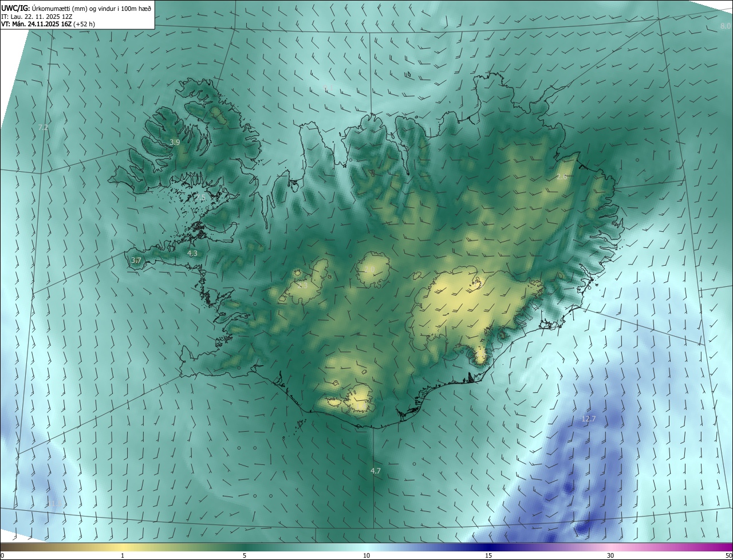
Task: Click the 30 tick on the colorbar
Action: (610, 555)
